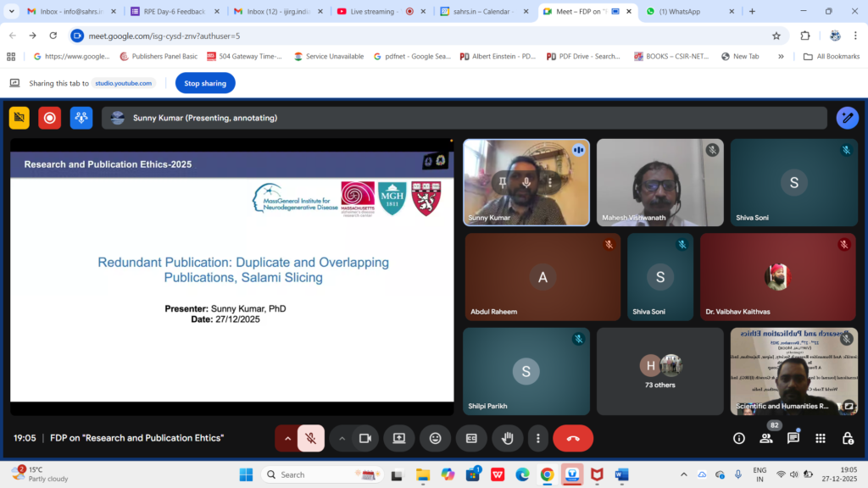
Task: Open the All Bookmarks folder
Action: point(832,56)
